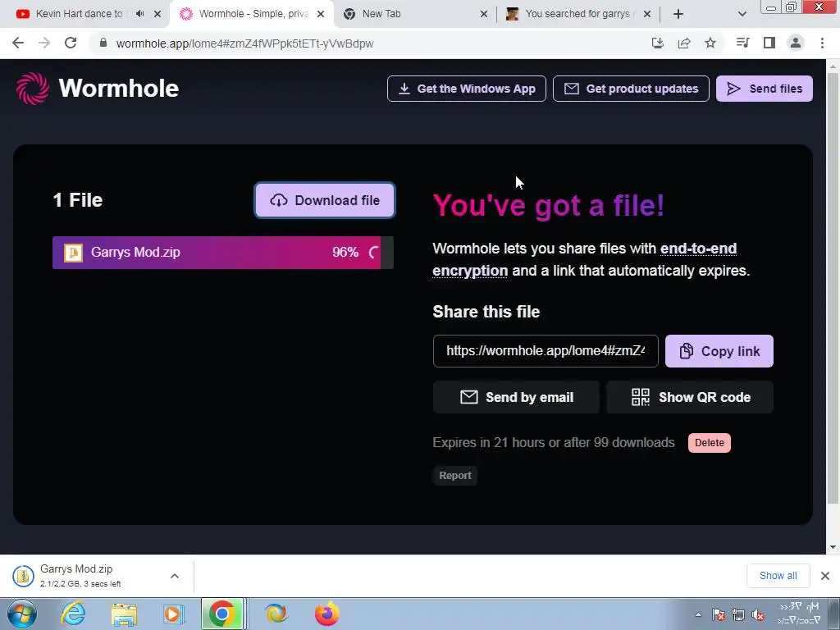Click the padlock site info icon
This screenshot has width=840, height=630.
tap(103, 43)
